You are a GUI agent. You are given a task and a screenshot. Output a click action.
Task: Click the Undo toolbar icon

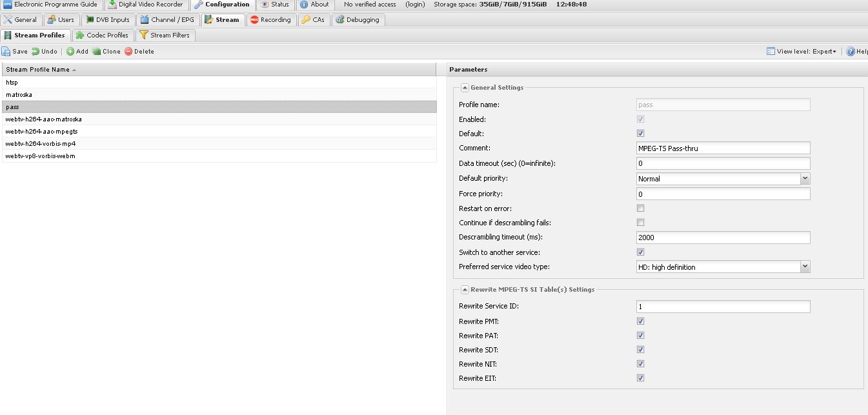[36, 52]
